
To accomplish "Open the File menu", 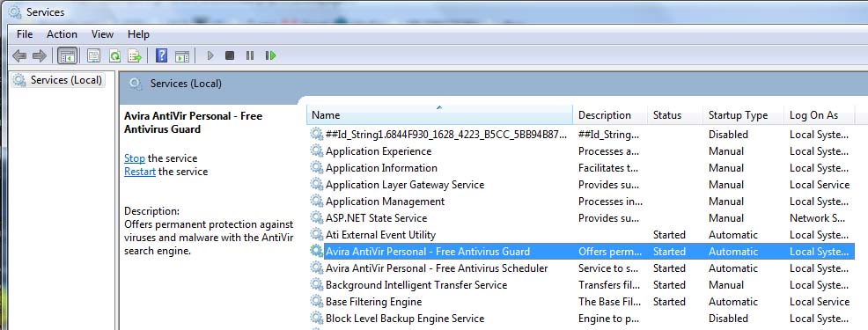I will 25,34.
